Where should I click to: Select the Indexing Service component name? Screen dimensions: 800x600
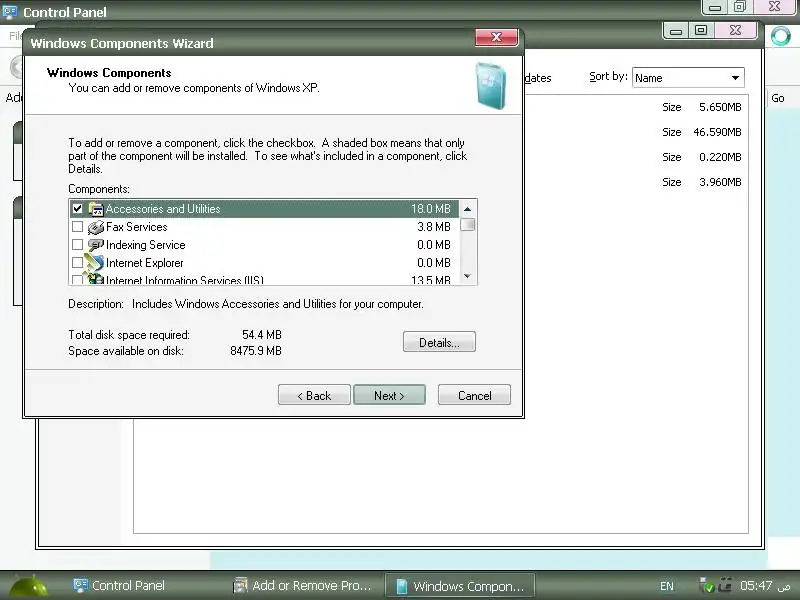[145, 245]
